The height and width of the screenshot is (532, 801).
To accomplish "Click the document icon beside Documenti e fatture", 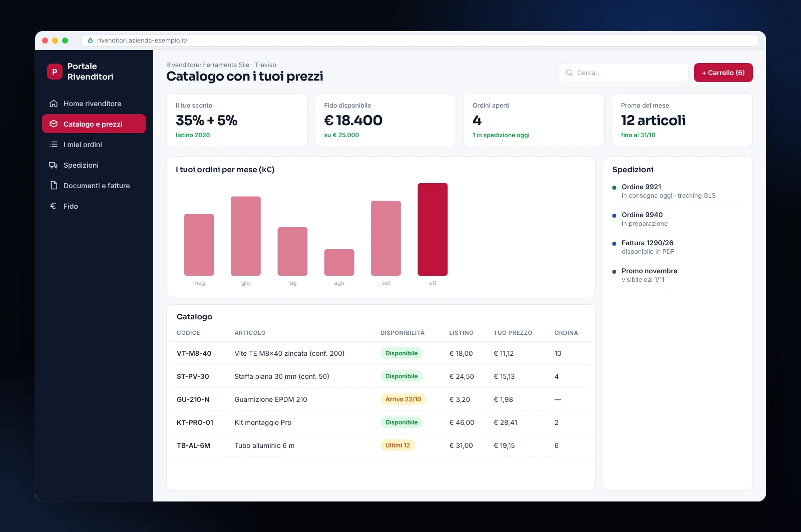I will click(54, 186).
